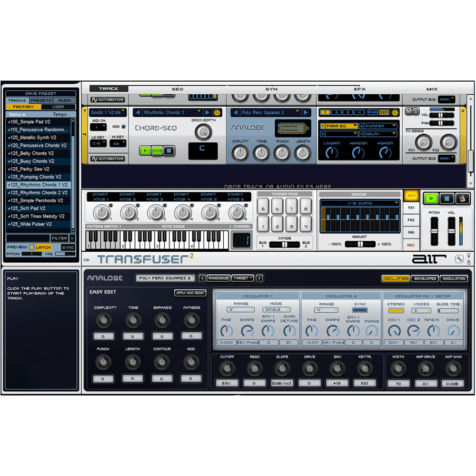Solo the Analog synth track with the S button
Screen dimensions: 476x476
(x=416, y=111)
